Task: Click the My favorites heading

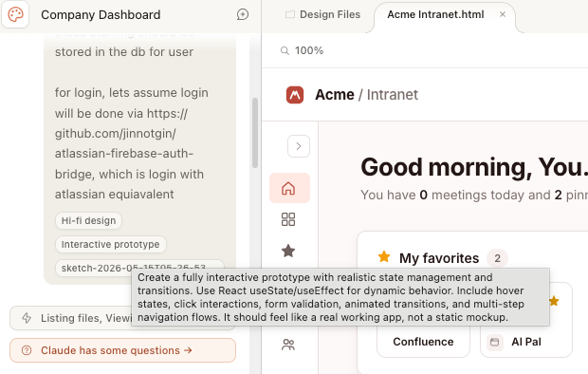Action: (439, 258)
